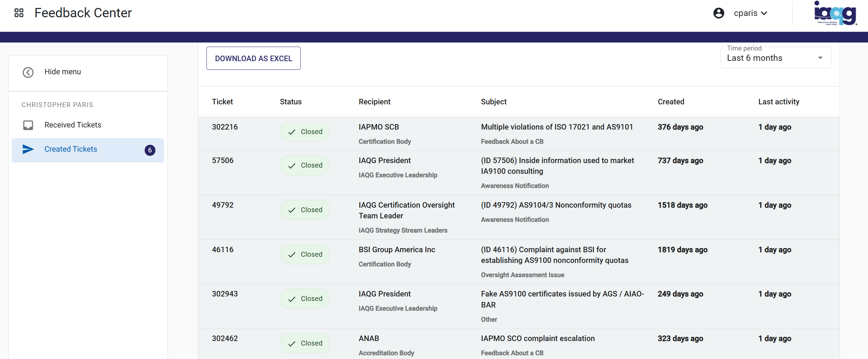Open the Time period dropdown

coord(775,57)
